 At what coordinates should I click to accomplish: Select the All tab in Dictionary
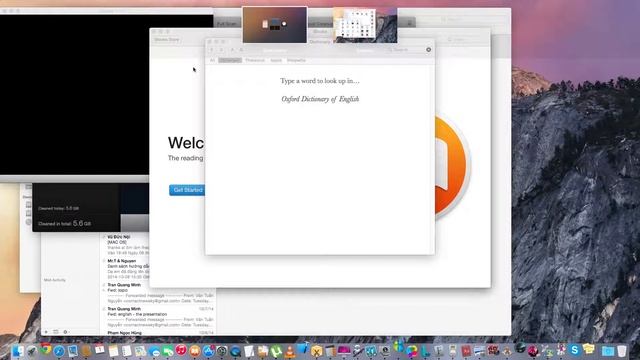pos(212,60)
